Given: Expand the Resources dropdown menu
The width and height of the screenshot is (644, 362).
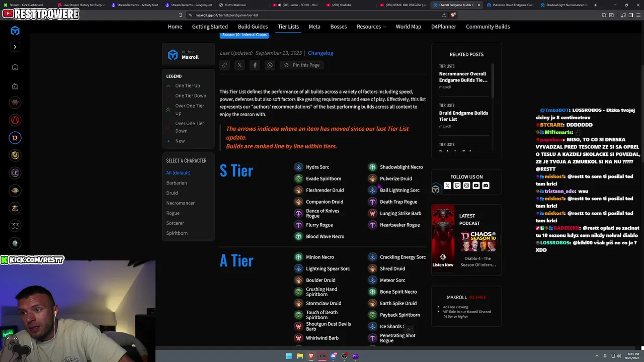Looking at the screenshot, I should point(371,26).
